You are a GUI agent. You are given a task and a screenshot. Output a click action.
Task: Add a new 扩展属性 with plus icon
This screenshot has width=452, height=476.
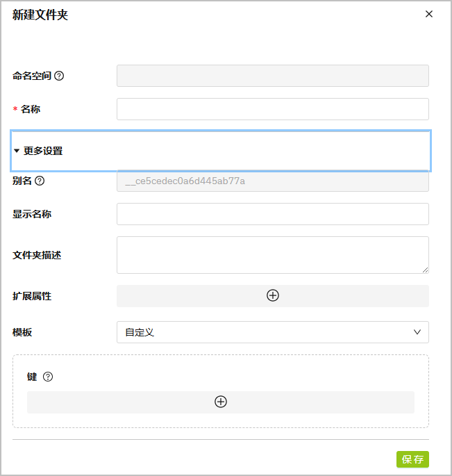273,295
